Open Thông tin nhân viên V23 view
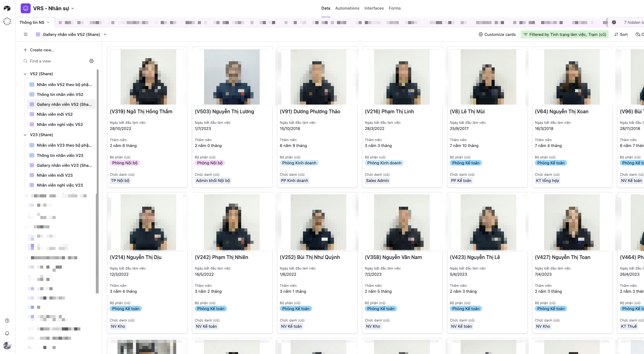 click(x=61, y=155)
